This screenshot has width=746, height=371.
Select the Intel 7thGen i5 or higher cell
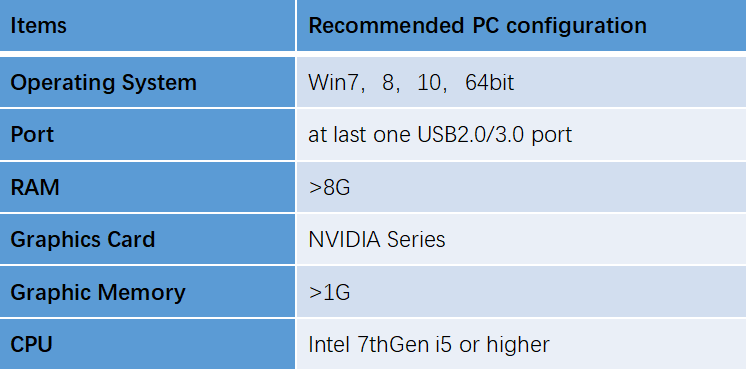[521, 344]
